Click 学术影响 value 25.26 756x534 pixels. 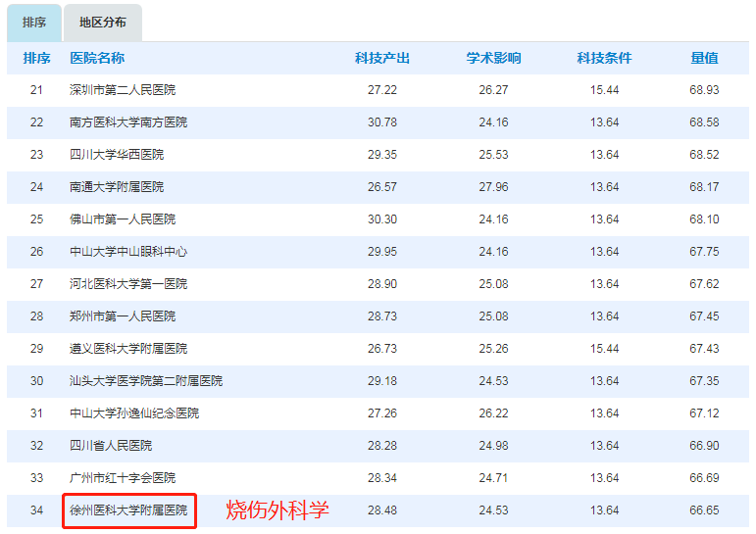[493, 349]
